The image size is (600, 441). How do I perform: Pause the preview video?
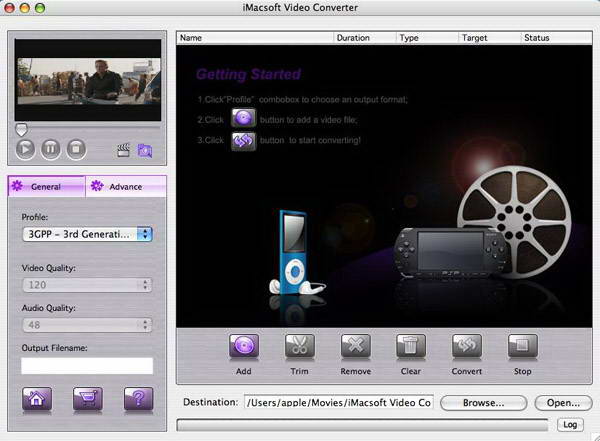tap(51, 149)
